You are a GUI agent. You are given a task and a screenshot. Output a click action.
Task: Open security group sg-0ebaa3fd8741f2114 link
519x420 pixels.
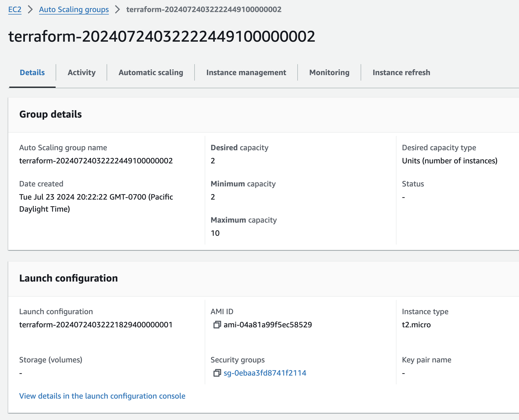pos(265,373)
